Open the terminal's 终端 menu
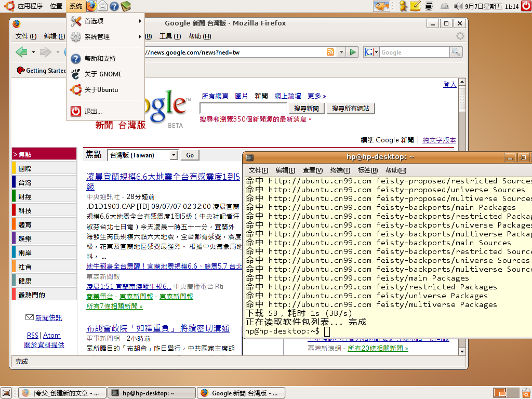The width and height of the screenshot is (532, 399). point(340,170)
